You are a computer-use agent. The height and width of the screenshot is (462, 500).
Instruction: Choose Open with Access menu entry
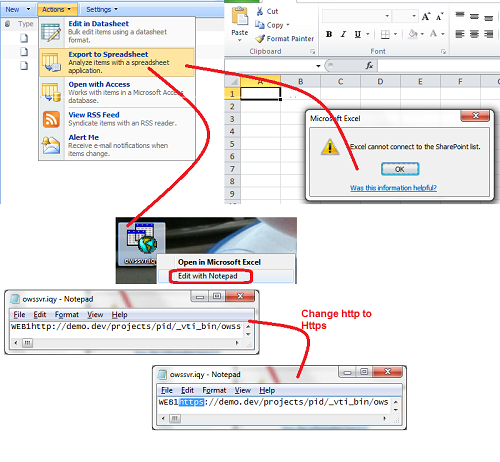click(x=117, y=92)
